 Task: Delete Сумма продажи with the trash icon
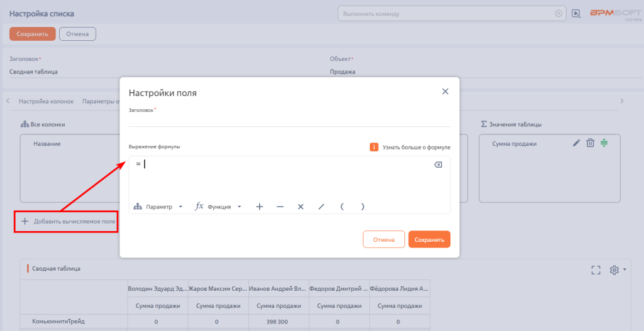[x=590, y=143]
